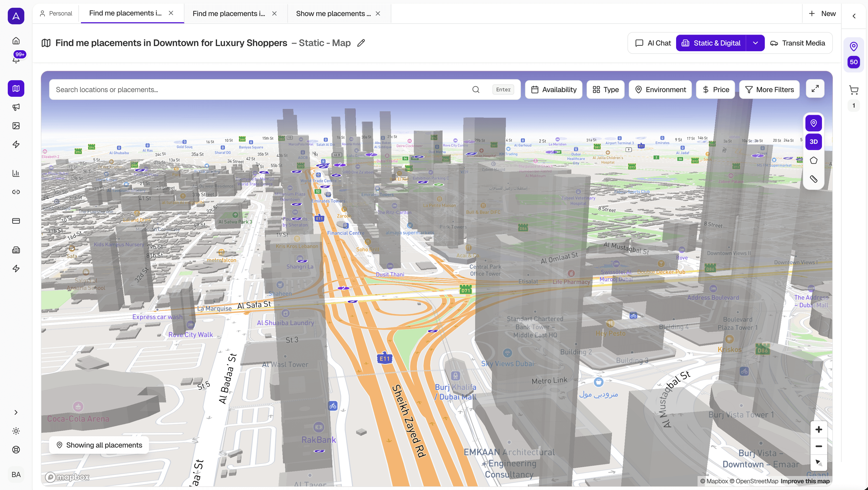
Task: Open the Availability filter dropdown
Action: pos(553,90)
